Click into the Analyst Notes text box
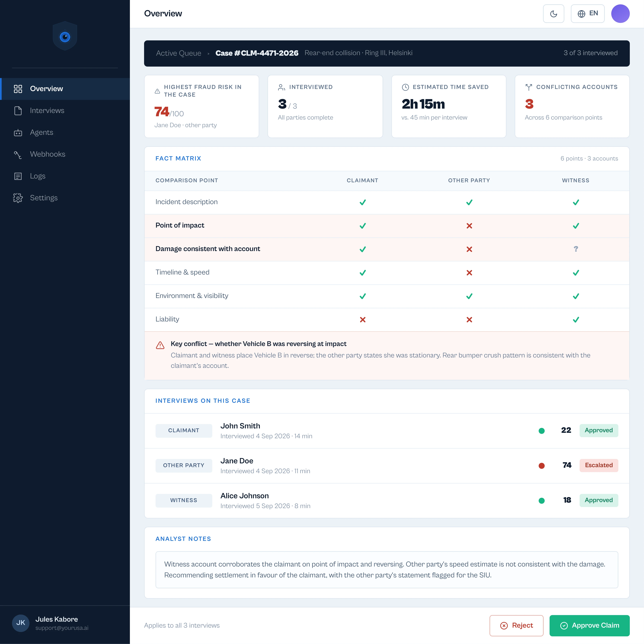Image resolution: width=644 pixels, height=644 pixels. tap(387, 570)
